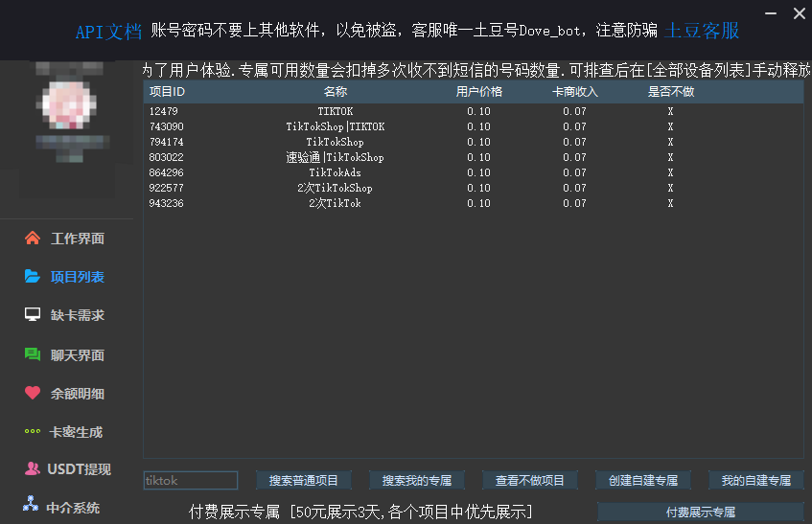Click the 2次TikTokShop project name
This screenshot has width=812, height=524.
(x=335, y=188)
